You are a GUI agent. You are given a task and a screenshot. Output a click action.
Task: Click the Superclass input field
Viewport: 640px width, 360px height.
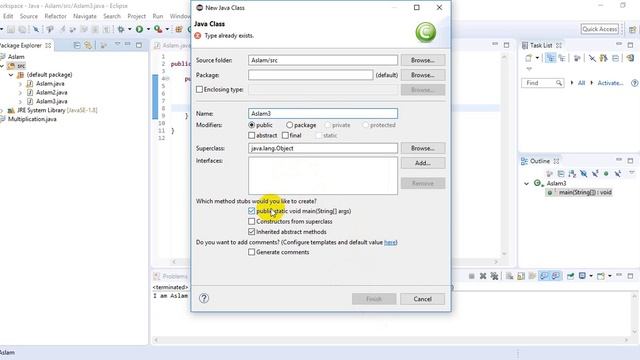tap(322, 148)
